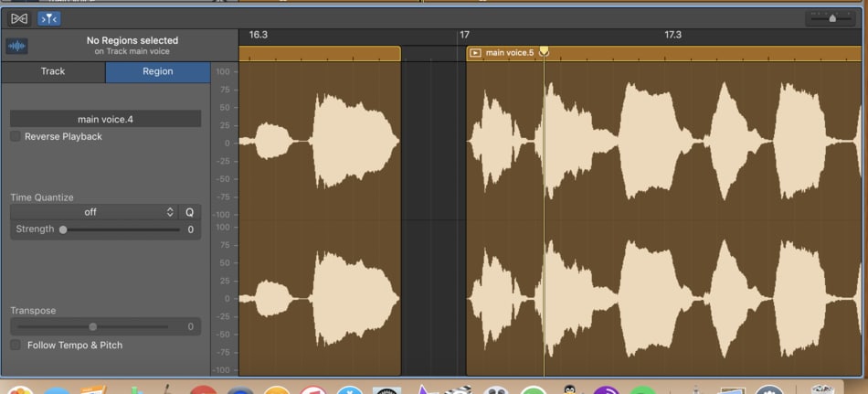Click the 17.3 ruler position label

point(673,35)
